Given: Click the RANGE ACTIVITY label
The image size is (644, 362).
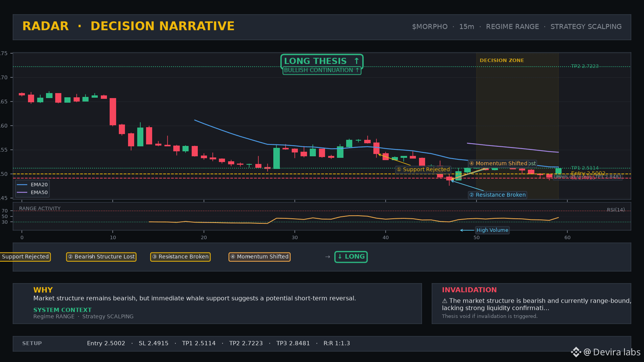Looking at the screenshot, I should 40,209.
